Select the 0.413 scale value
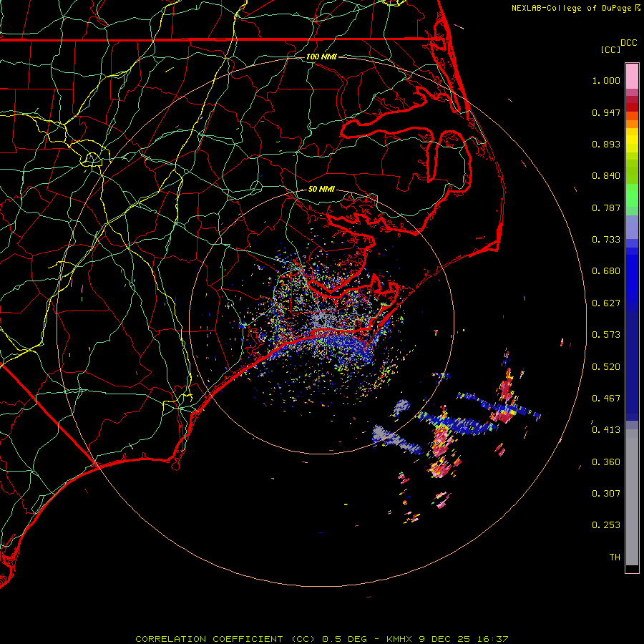The width and height of the screenshot is (644, 644). coord(606,430)
